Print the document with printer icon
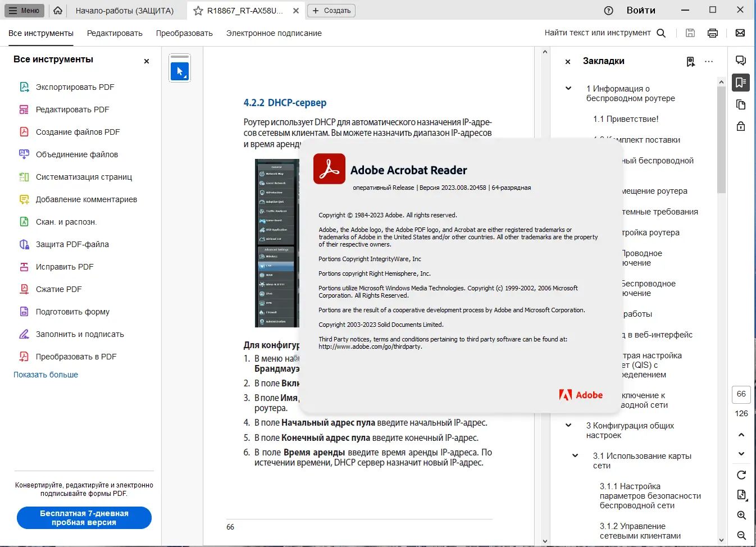Image resolution: width=756 pixels, height=547 pixels. click(713, 33)
